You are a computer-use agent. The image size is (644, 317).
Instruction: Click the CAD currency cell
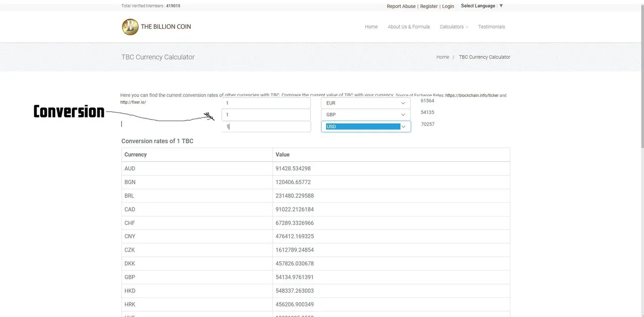(197, 209)
